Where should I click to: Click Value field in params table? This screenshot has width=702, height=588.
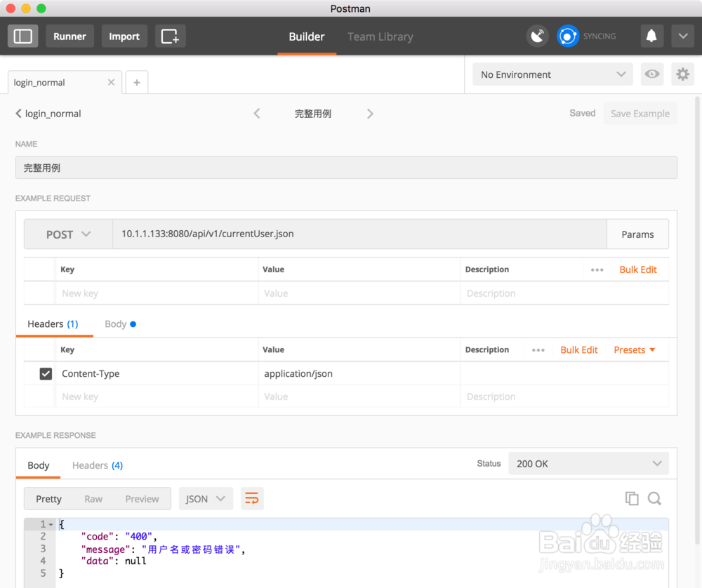click(359, 293)
